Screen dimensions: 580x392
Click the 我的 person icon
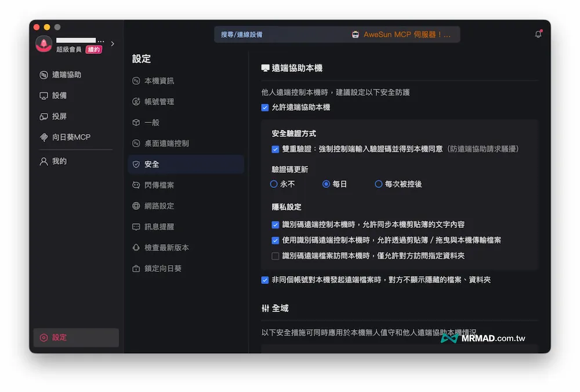click(43, 161)
